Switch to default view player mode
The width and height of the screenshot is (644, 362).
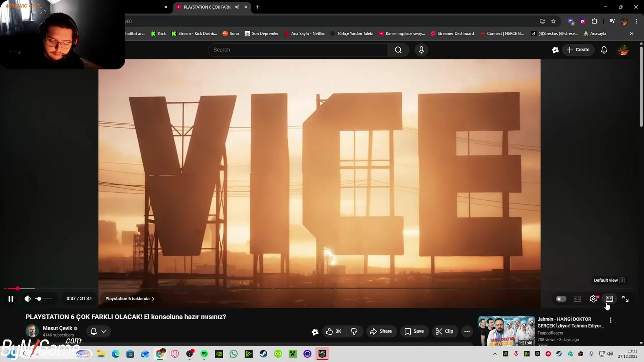pos(609,299)
